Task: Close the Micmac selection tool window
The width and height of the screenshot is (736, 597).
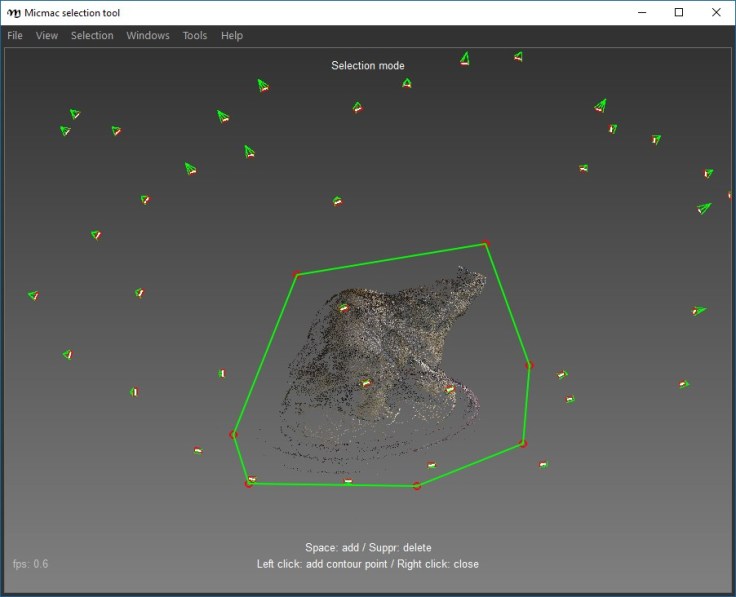Action: pyautogui.click(x=714, y=12)
